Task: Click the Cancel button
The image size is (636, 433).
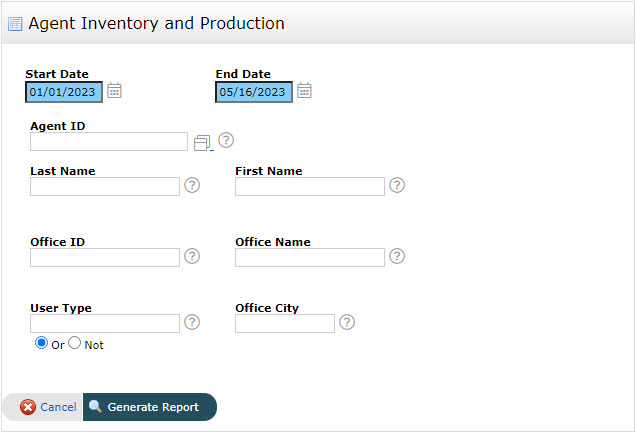Action: (48, 407)
